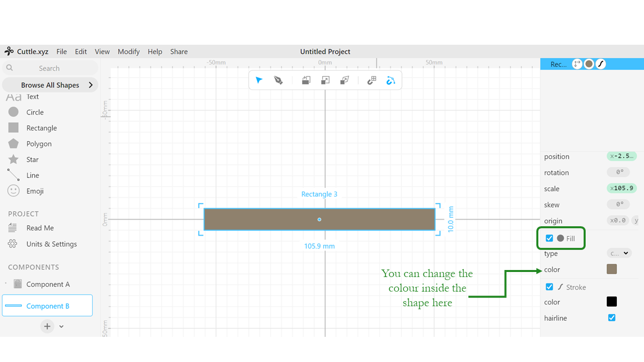
Task: Click the Line shape label
Action: tap(33, 175)
